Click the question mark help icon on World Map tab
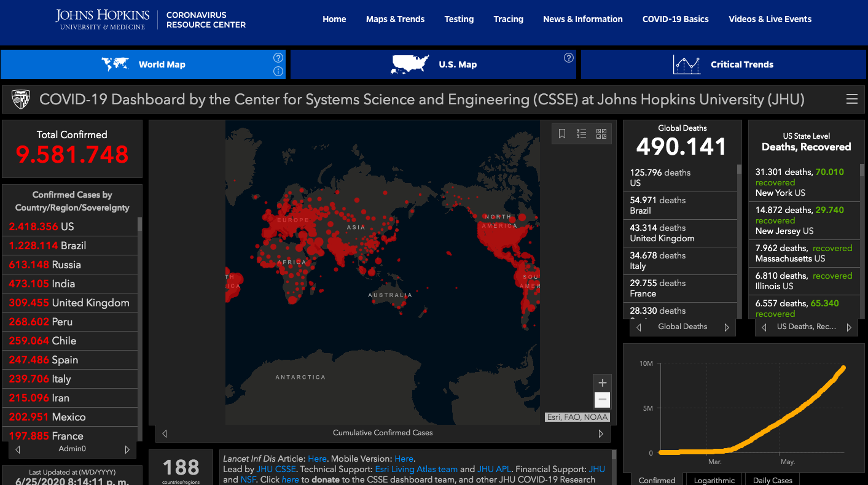The height and width of the screenshot is (485, 868). click(x=278, y=58)
